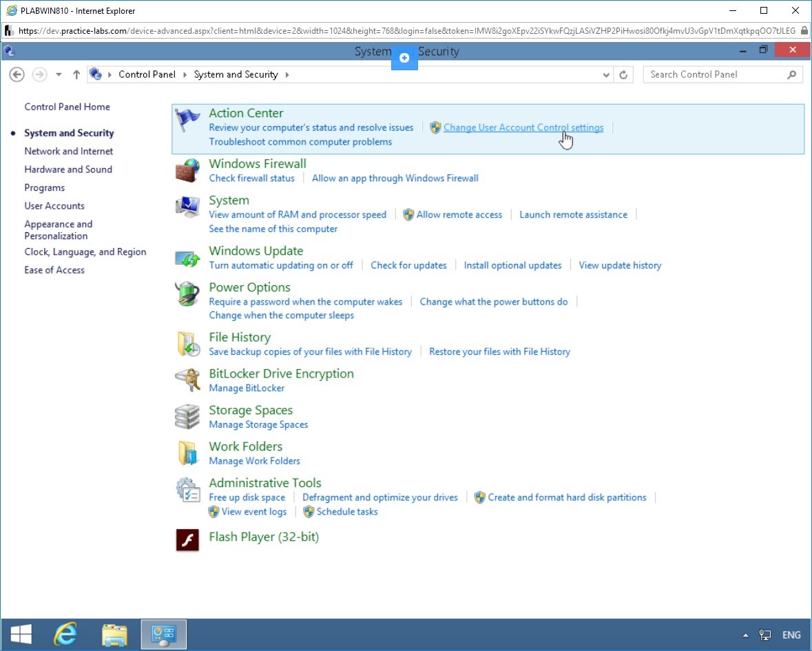This screenshot has height=651, width=812.
Task: Click the Storage Spaces heading
Action: (x=251, y=410)
